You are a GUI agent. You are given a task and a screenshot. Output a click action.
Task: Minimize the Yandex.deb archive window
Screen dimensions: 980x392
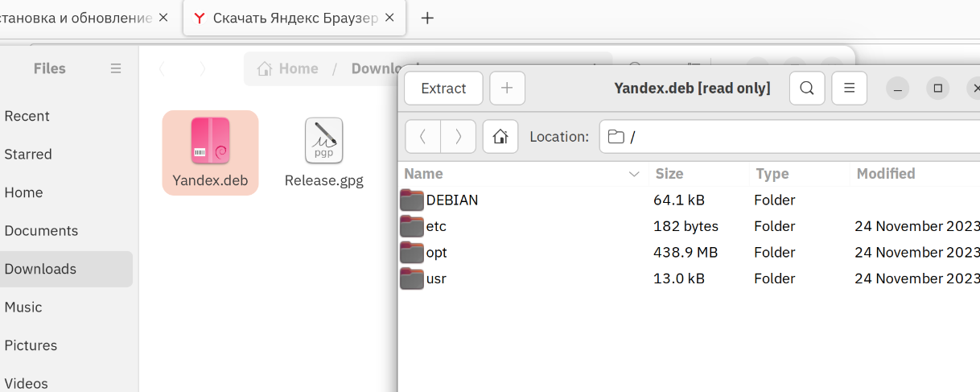[900, 89]
